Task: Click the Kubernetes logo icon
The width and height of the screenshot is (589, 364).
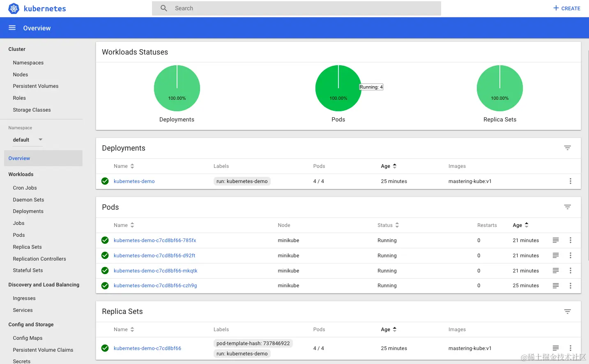Action: [x=14, y=8]
